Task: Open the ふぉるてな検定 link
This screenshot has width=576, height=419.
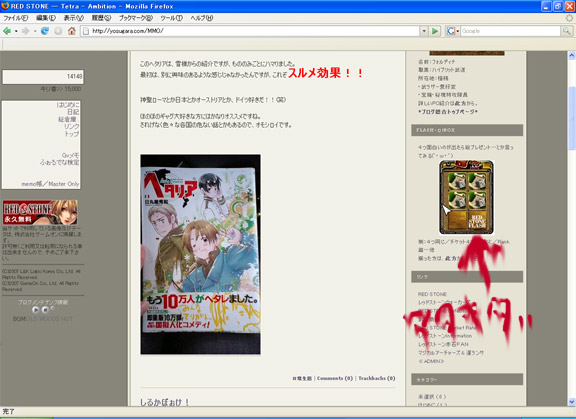Action: click(60, 162)
